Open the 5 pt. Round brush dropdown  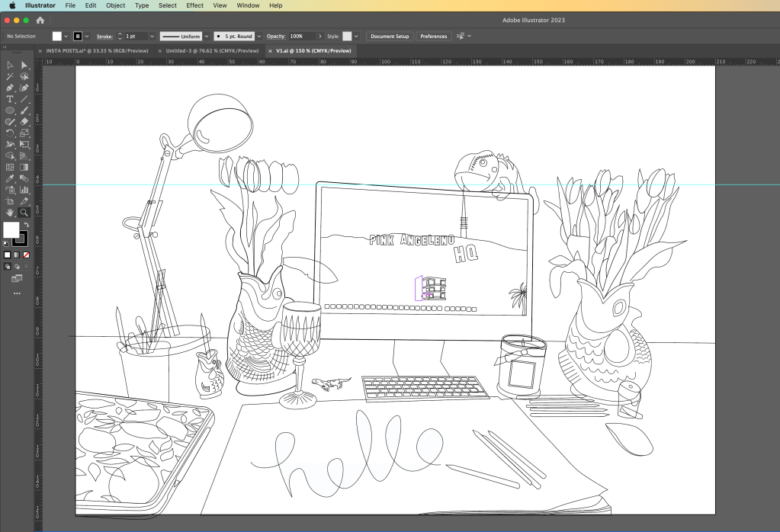click(x=259, y=36)
